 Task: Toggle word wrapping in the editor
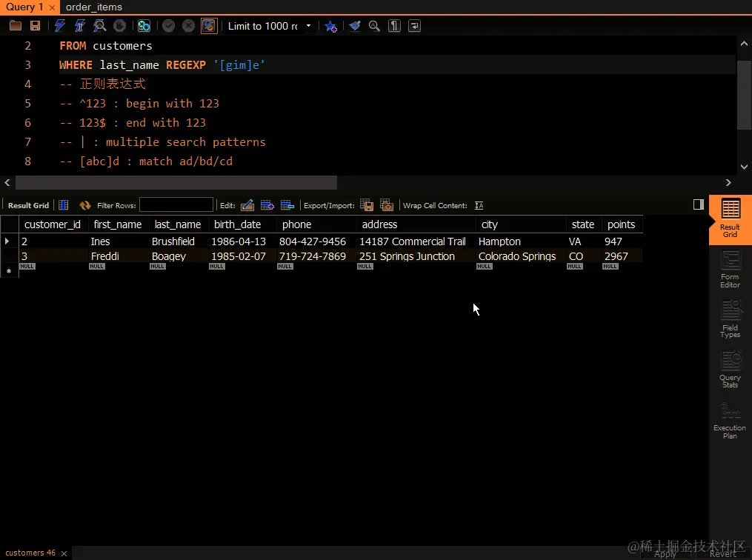tap(414, 26)
